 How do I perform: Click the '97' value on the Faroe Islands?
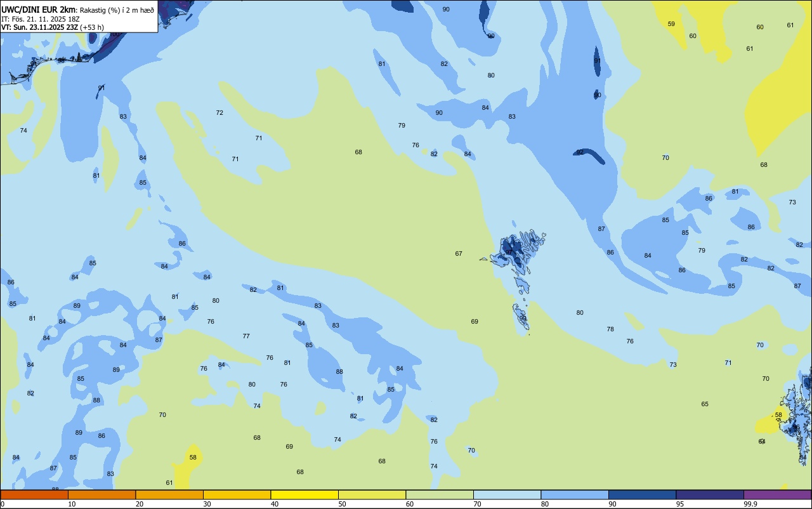509,252
